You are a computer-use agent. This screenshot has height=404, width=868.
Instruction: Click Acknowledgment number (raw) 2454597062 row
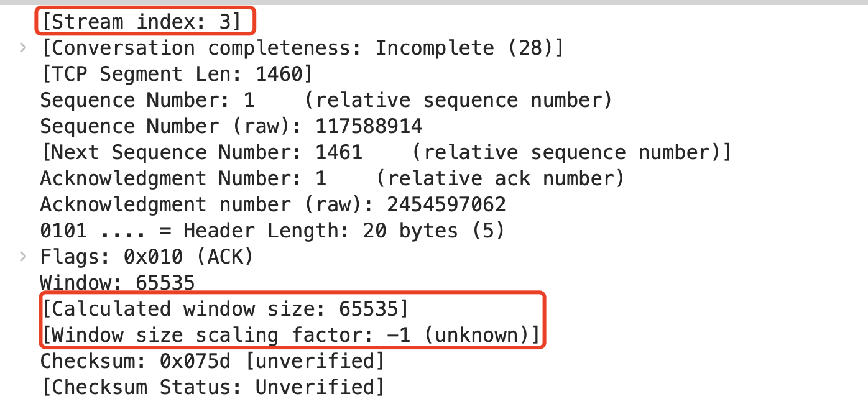(273, 204)
